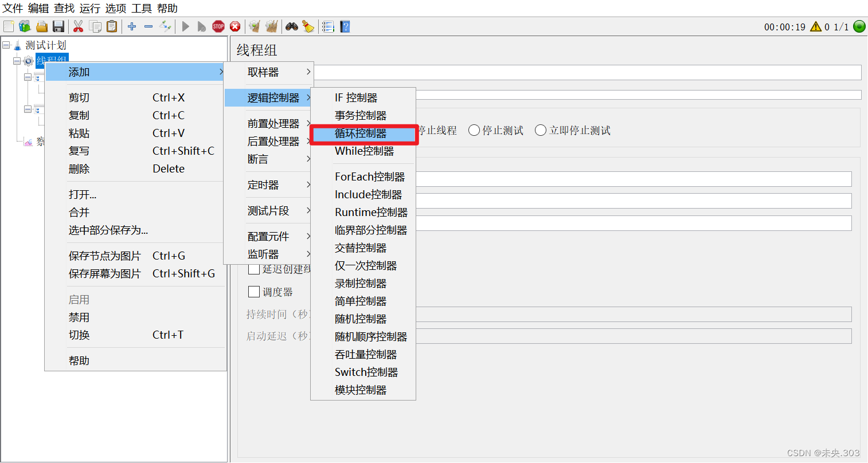This screenshot has height=463, width=868.
Task: Click the 测试计划 flask icon in tree
Action: point(17,45)
